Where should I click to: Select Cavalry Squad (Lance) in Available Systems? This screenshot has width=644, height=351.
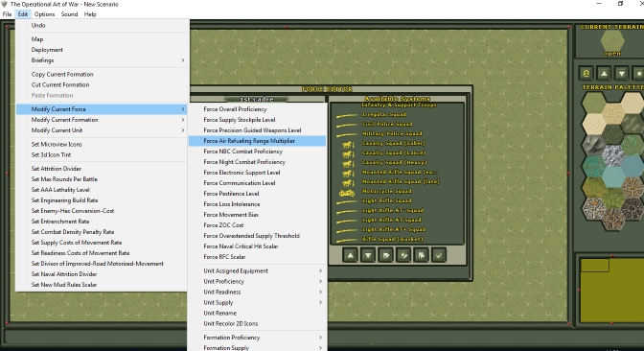tap(394, 152)
